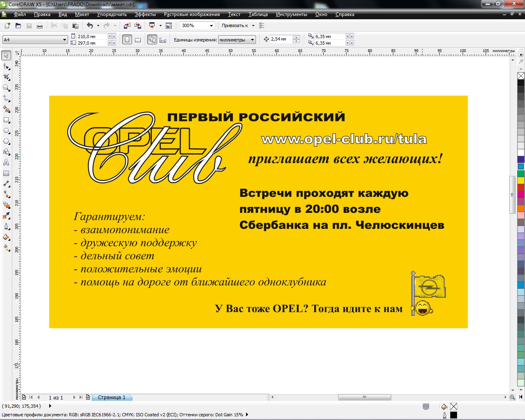The height and width of the screenshot is (420, 525).
Task: Select the Basic Shapes tool
Action: pos(6,152)
